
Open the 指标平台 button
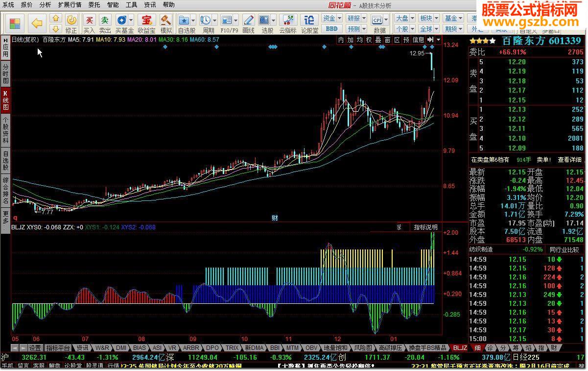coord(58,347)
